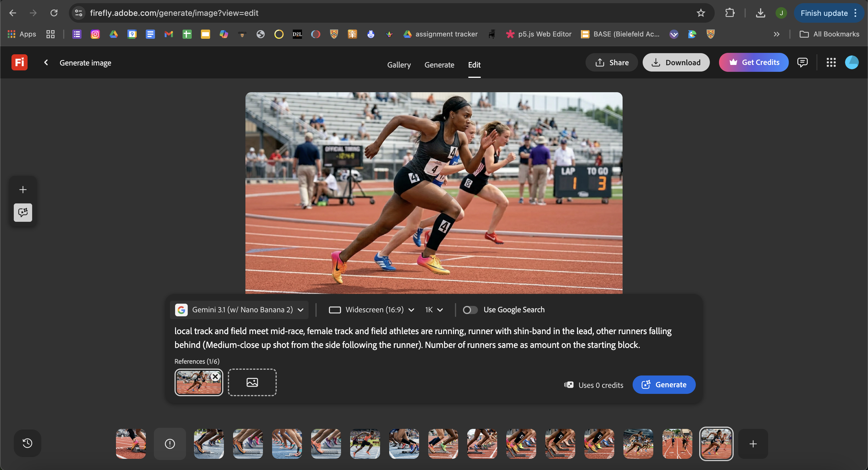Add a reference image placeholder
The image size is (868, 470).
tap(252, 382)
